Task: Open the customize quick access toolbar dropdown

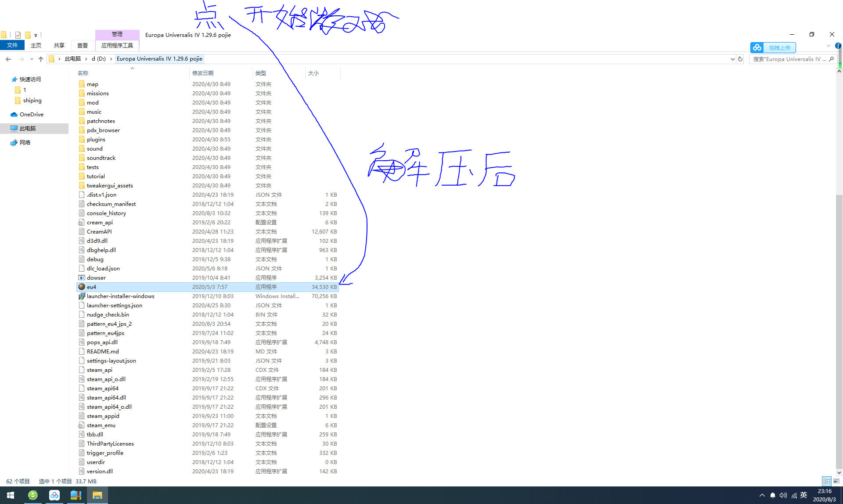Action: point(36,35)
